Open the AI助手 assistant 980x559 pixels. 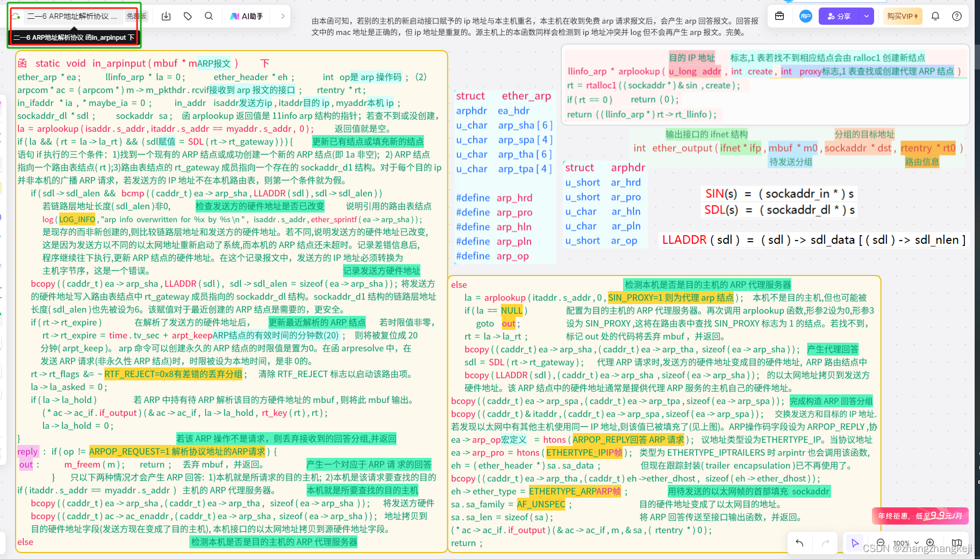point(247,16)
